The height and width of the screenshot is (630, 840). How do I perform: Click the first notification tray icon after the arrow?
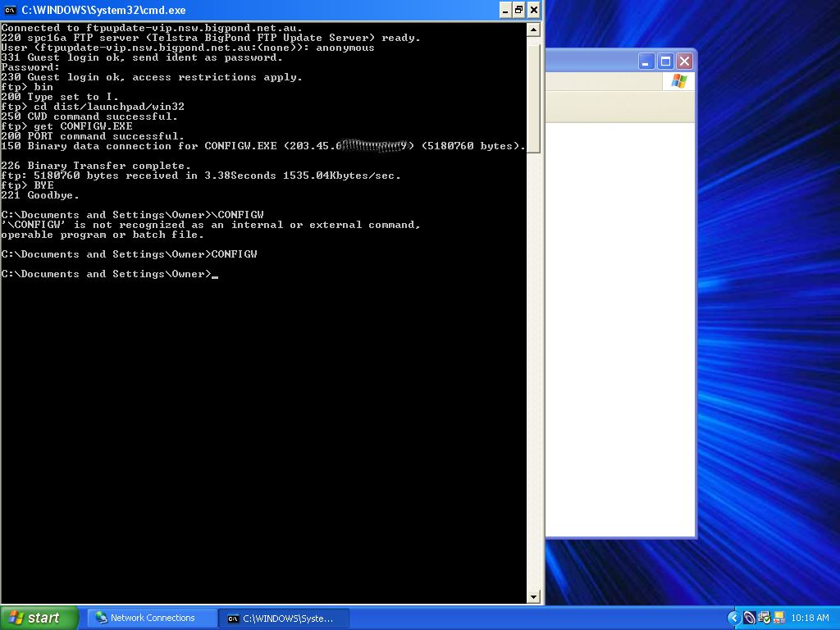pos(750,619)
